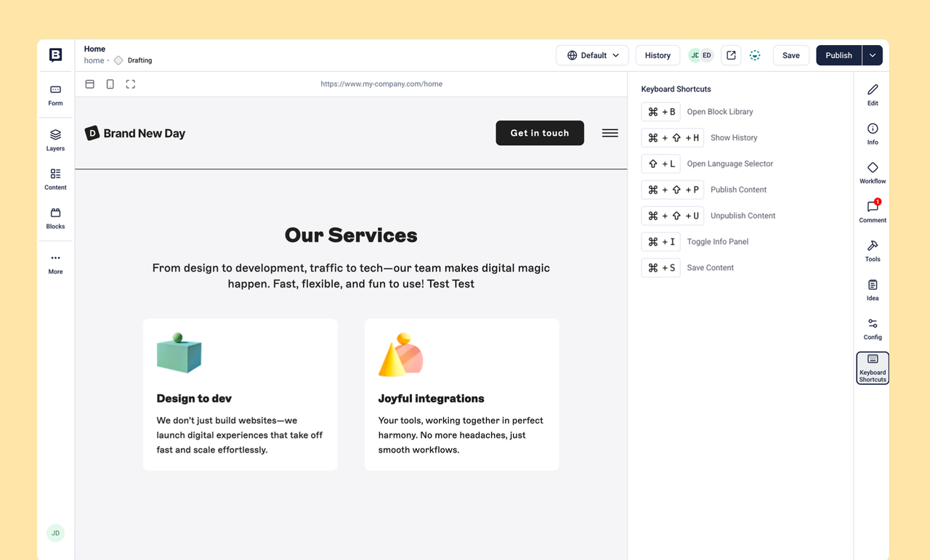Click the Joyful integrations title
This screenshot has height=560, width=930.
[431, 398]
